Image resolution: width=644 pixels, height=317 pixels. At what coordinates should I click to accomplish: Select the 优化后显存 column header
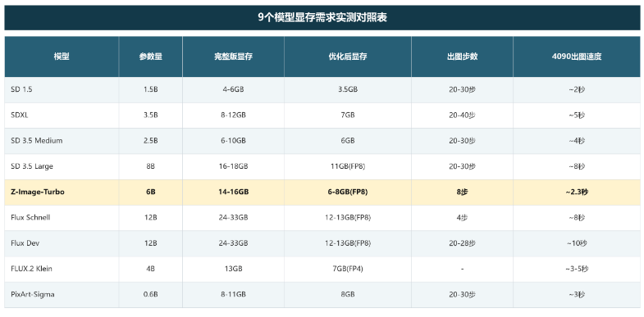[x=348, y=57]
